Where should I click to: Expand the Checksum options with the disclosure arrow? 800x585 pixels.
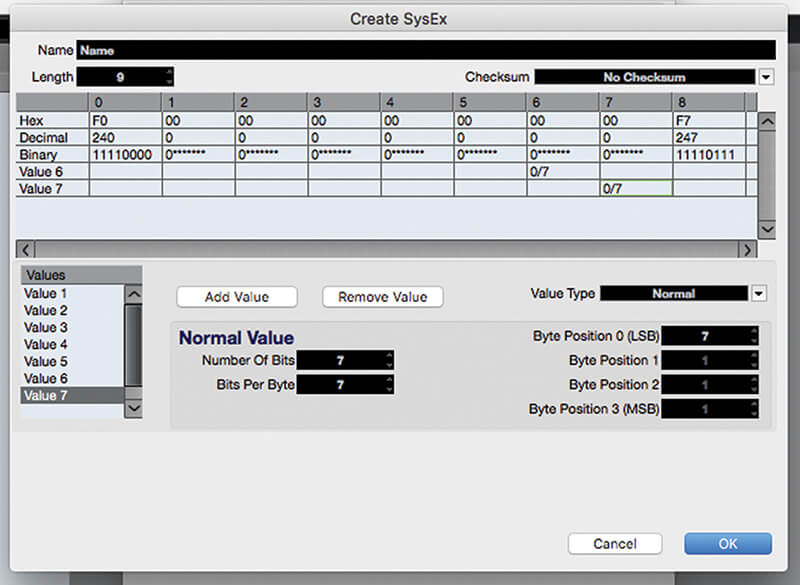click(765, 76)
